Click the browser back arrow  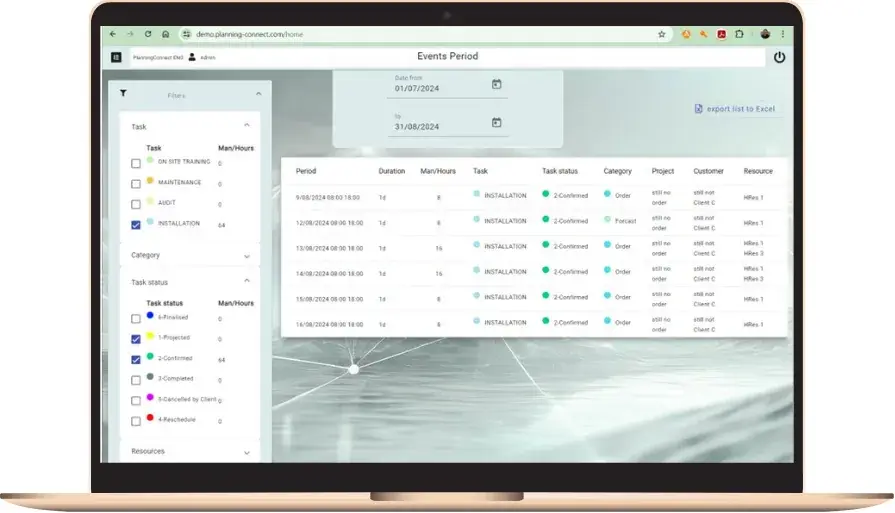[x=112, y=34]
